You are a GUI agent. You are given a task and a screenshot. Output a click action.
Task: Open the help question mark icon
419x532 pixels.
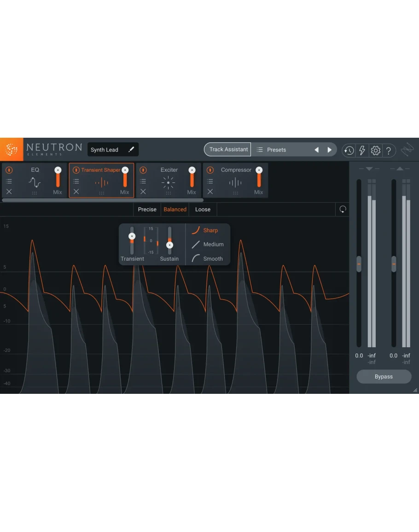(389, 150)
